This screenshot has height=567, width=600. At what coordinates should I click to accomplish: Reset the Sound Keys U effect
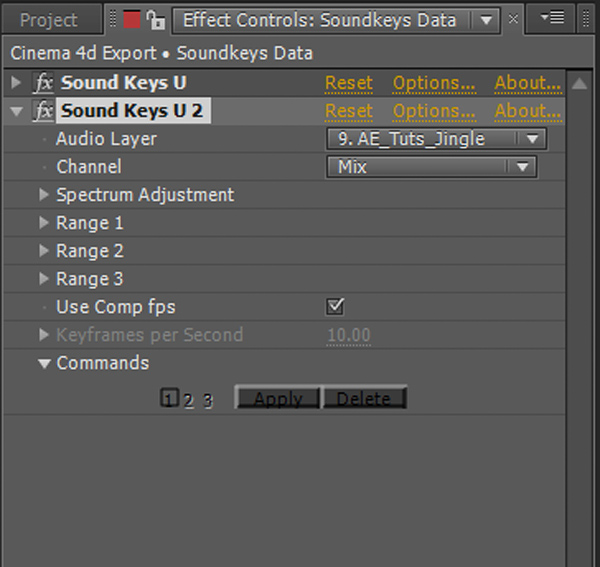(349, 83)
